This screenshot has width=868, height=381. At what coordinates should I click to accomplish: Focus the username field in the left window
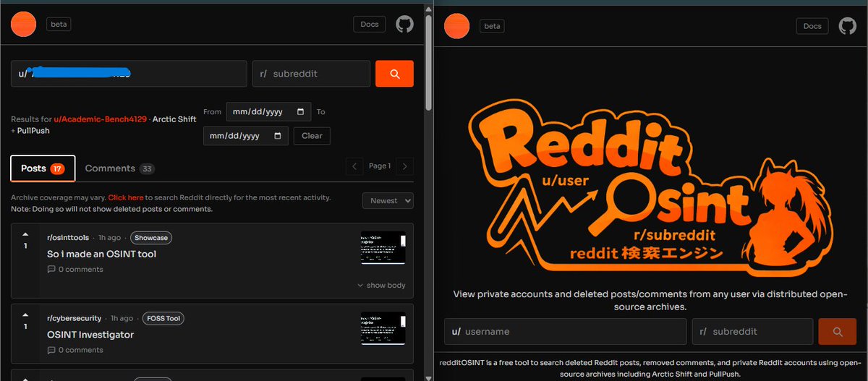(129, 74)
